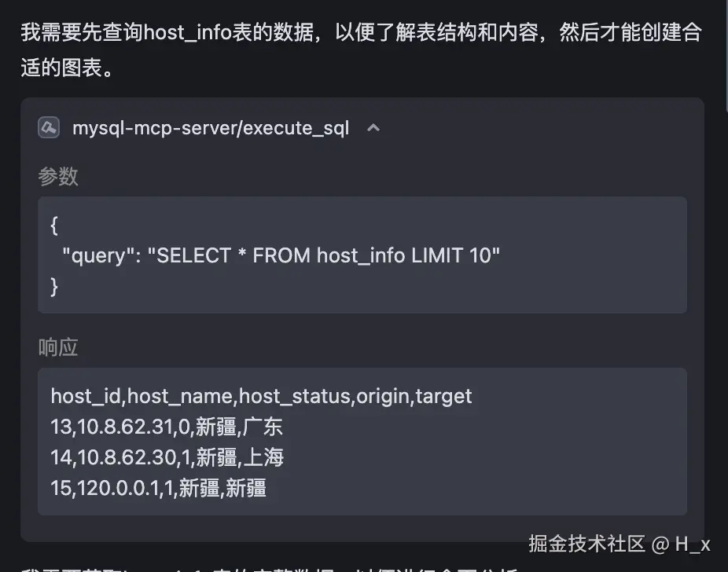Collapse the execute_sql tool call chevron
This screenshot has width=728, height=572.
point(373,127)
